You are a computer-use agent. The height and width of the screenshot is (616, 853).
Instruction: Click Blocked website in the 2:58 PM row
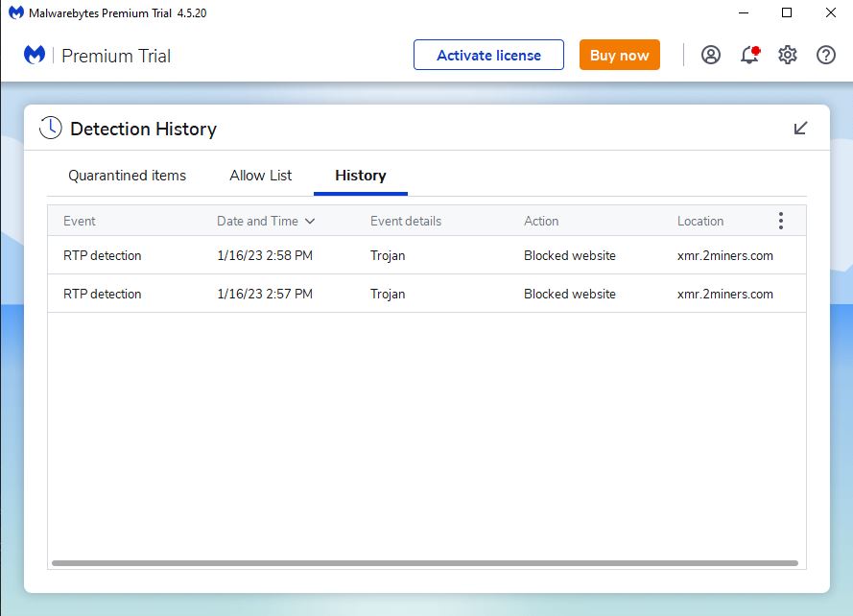click(x=570, y=255)
